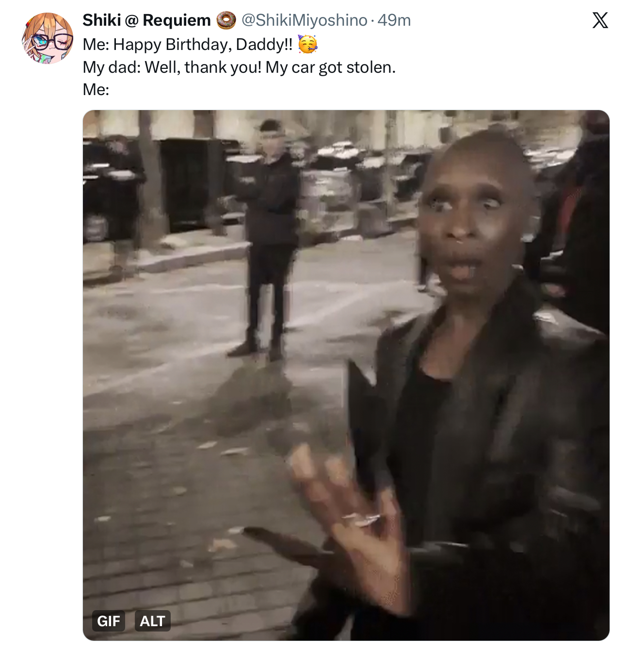The width and height of the screenshot is (644, 648).
Task: Visit the @ShikiMiyoshino handle link
Action: click(305, 20)
